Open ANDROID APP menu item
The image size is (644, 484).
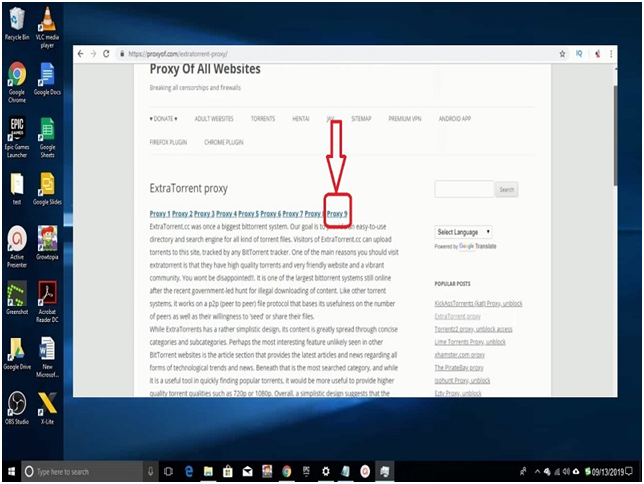coord(455,119)
